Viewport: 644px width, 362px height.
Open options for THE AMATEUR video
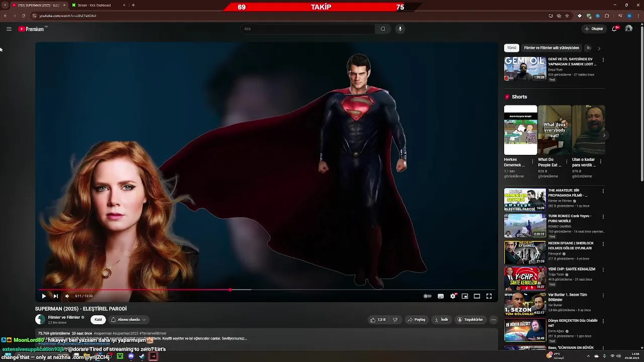(603, 191)
